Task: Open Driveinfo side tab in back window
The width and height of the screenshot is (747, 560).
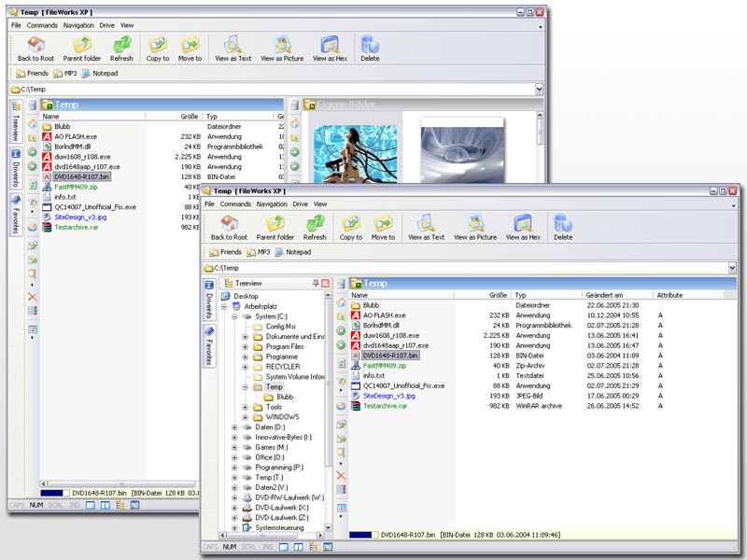Action: click(16, 169)
